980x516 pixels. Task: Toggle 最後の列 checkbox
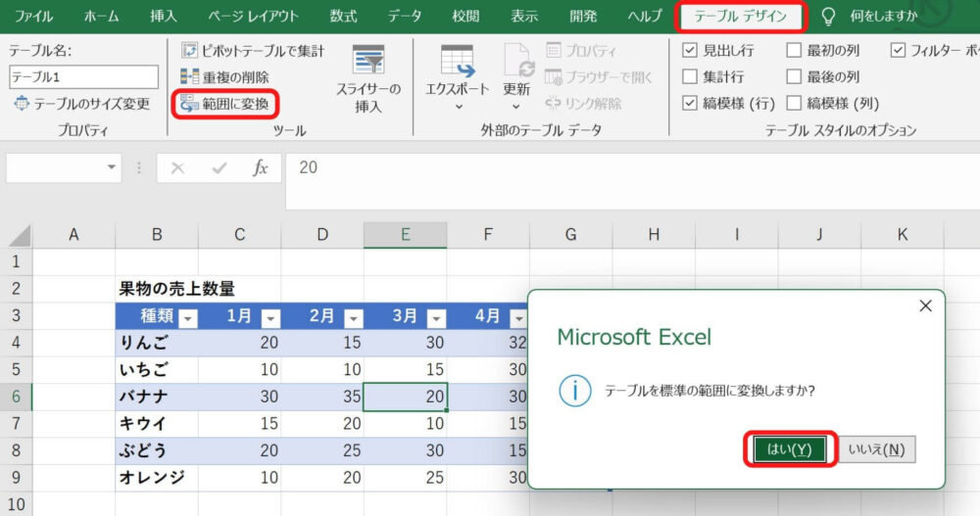click(x=793, y=76)
